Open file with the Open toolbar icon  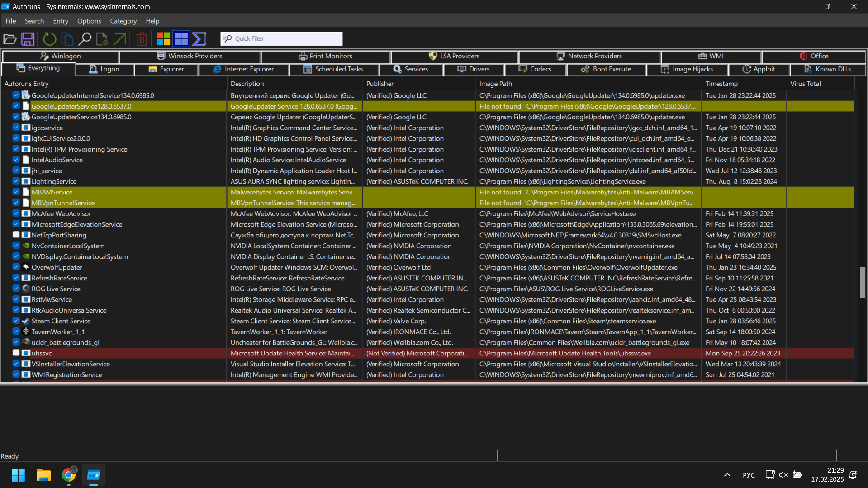point(10,39)
